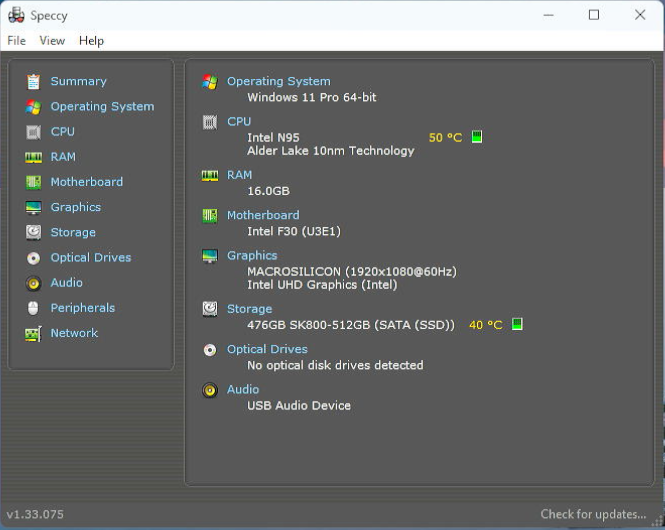The image size is (665, 530).
Task: Click the Optical Drives disc icon in summary panel
Action: point(210,350)
